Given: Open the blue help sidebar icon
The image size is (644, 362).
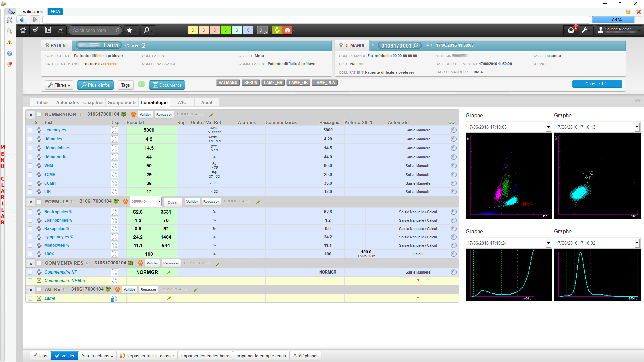Looking at the screenshot, I should tap(10, 53).
